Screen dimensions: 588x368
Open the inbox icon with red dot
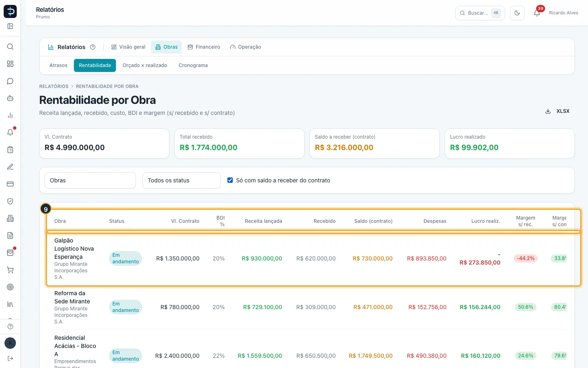point(10,253)
